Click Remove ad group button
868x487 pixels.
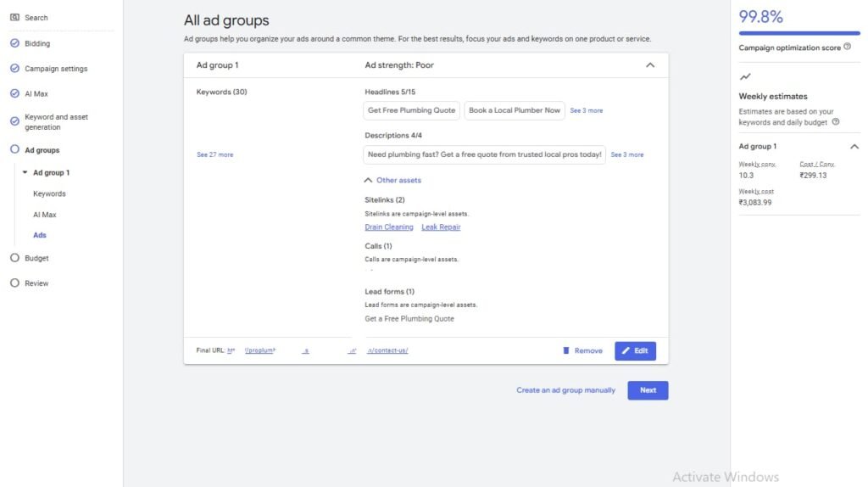click(x=582, y=350)
